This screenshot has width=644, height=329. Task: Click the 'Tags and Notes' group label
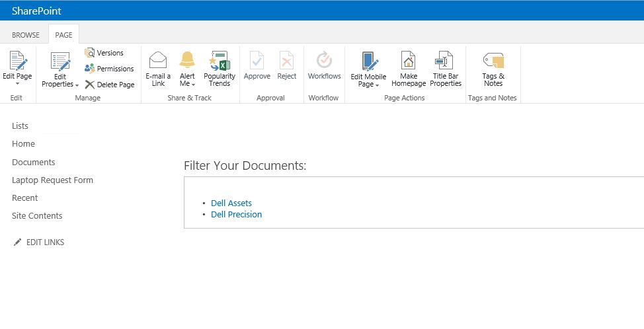click(492, 98)
